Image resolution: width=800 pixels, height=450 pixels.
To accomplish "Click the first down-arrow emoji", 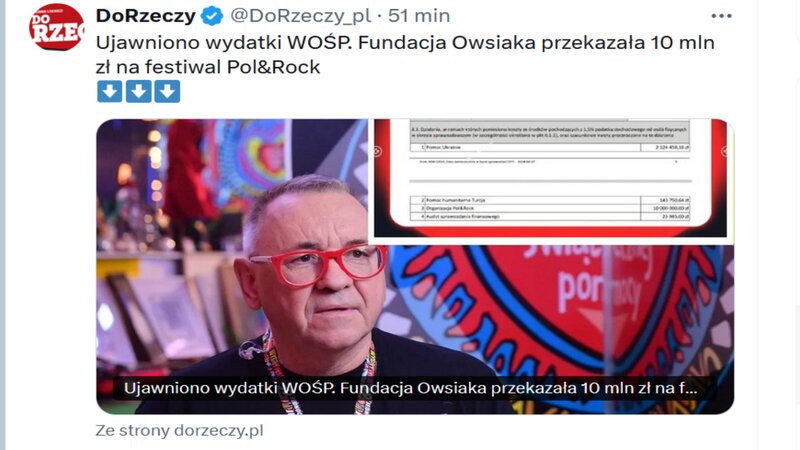I will (110, 91).
